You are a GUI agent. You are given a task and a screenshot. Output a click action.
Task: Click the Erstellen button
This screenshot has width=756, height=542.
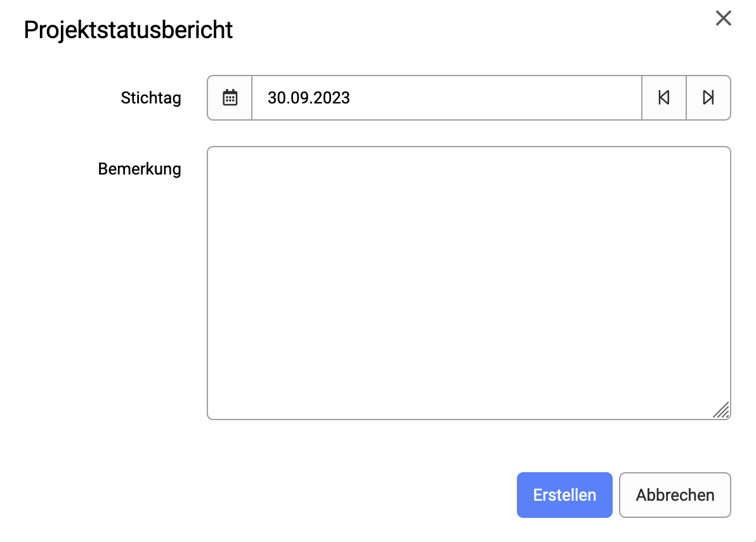(x=564, y=494)
